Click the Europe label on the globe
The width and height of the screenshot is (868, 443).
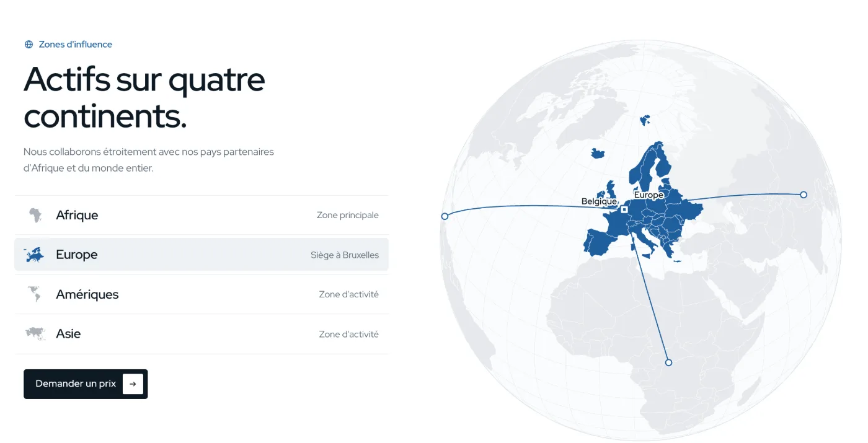(x=649, y=195)
